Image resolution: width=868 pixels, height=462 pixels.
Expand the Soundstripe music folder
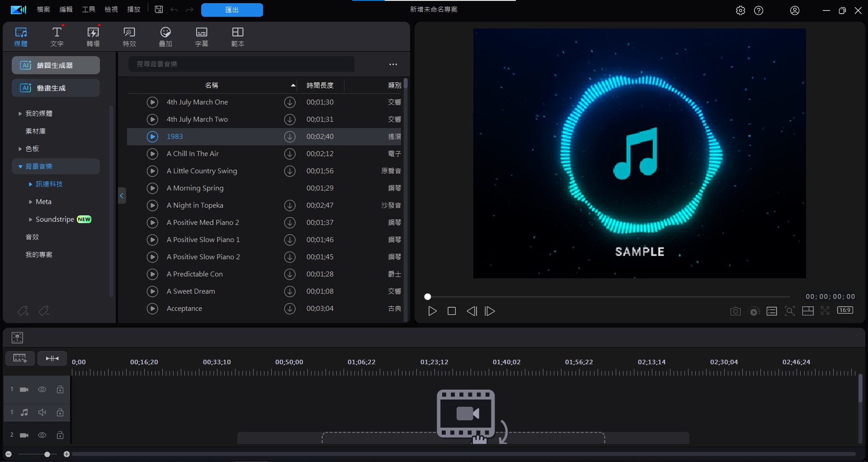[x=30, y=219]
